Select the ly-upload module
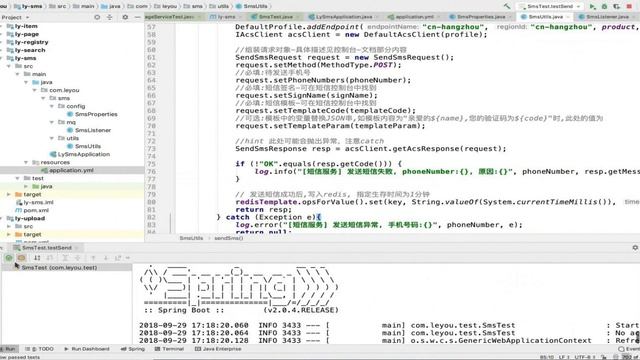The image size is (640, 360). click(26, 218)
